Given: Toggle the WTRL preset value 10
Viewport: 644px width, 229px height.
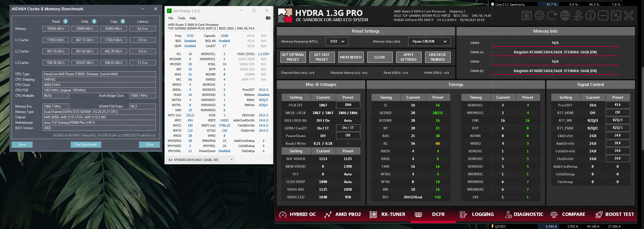Looking at the screenshot, I should 438,182.
